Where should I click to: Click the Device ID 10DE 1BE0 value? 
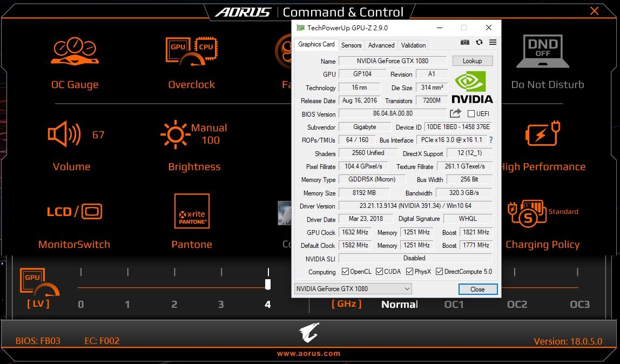[459, 127]
